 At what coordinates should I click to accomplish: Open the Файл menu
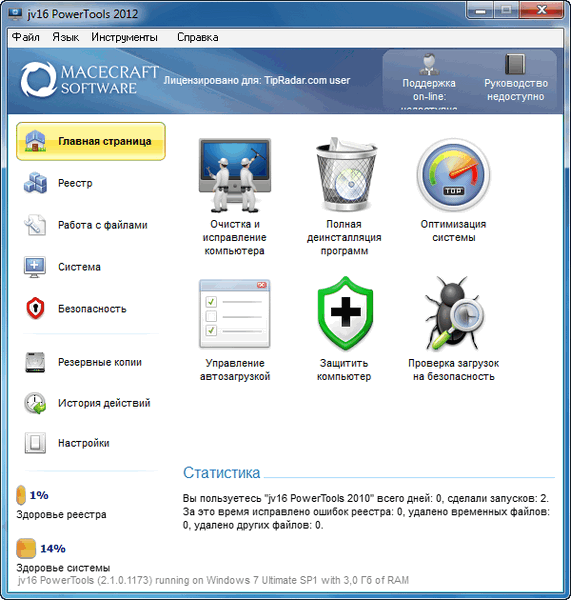click(x=26, y=37)
